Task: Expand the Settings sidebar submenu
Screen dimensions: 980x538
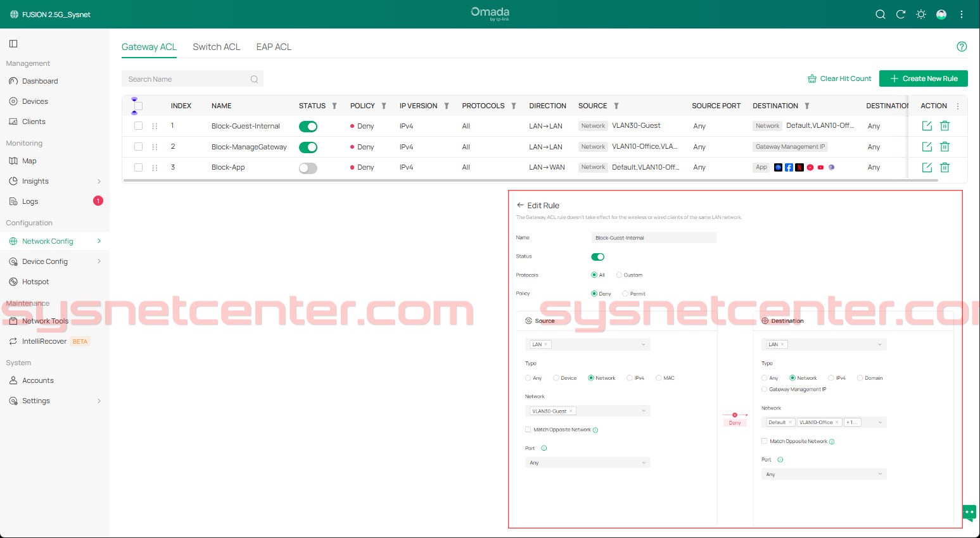Action: (x=99, y=401)
